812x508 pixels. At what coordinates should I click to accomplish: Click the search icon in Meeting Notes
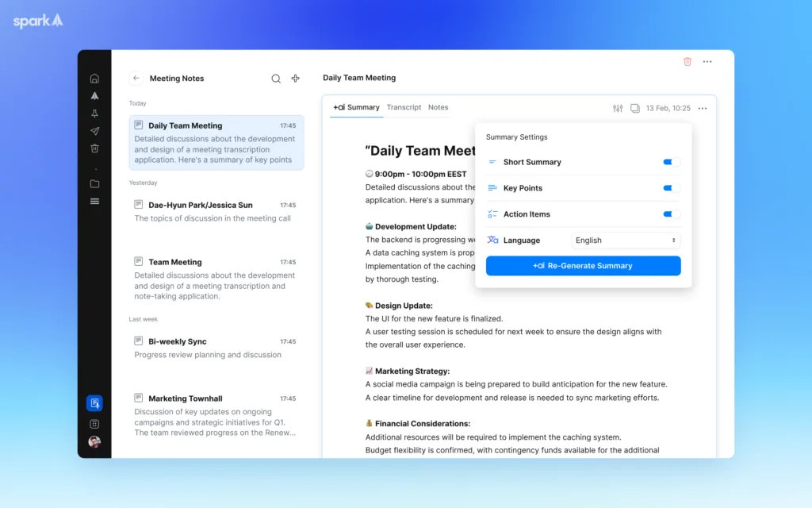[276, 79]
